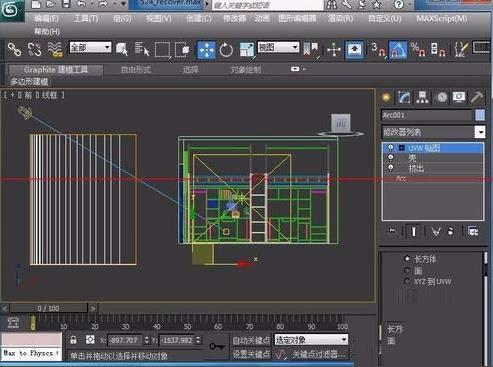Toggle the Angle Snap icon

tap(398, 50)
